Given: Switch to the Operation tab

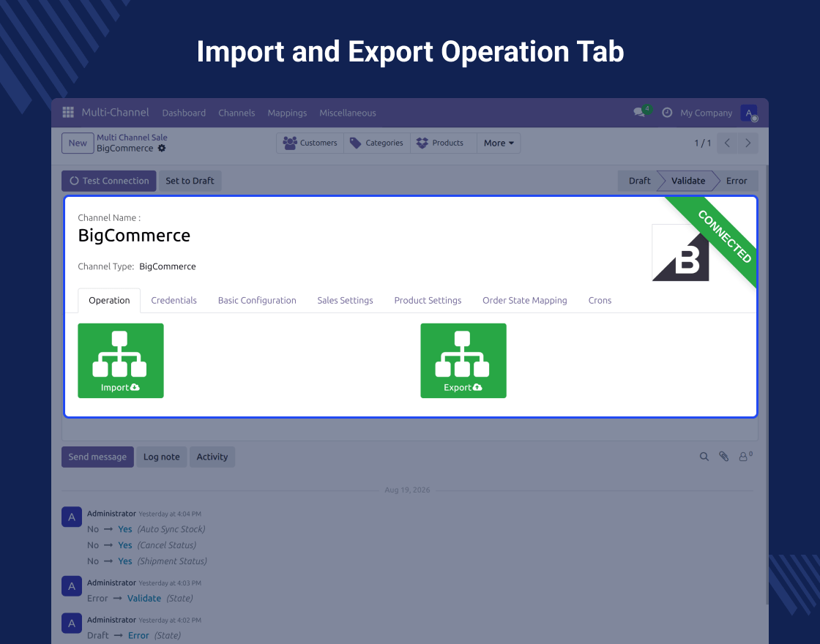Looking at the screenshot, I should coord(109,301).
